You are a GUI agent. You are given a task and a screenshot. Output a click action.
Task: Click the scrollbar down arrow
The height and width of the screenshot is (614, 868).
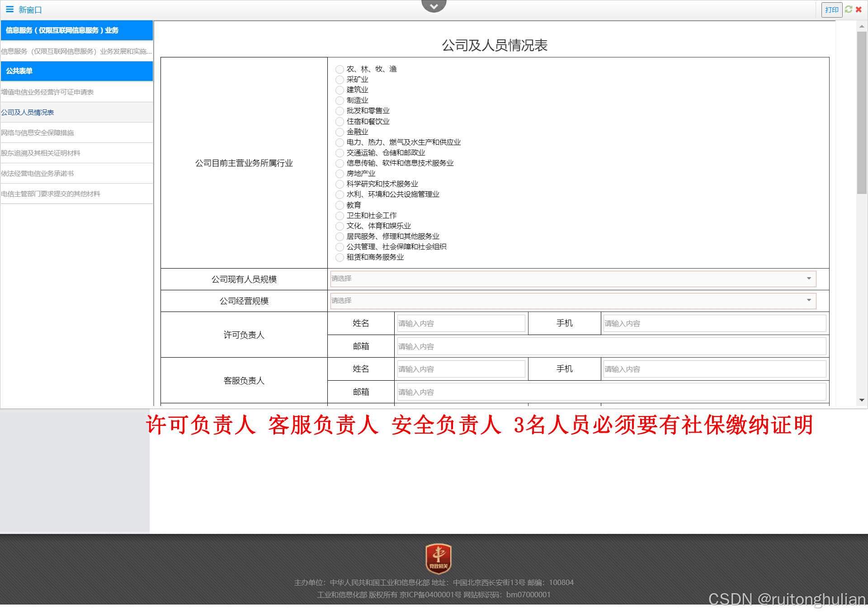862,400
